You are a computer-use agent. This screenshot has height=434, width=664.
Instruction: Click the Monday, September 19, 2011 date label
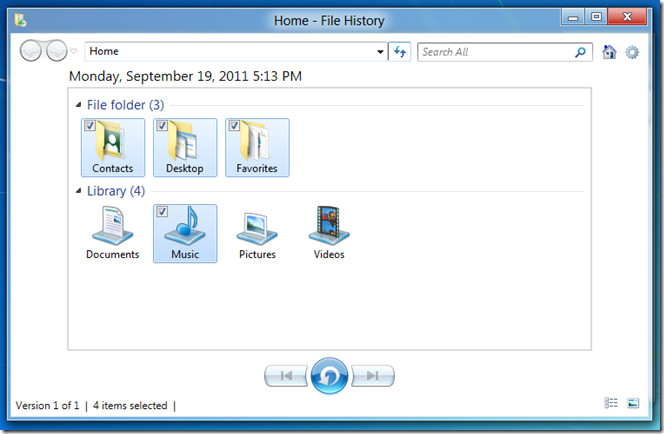(185, 76)
